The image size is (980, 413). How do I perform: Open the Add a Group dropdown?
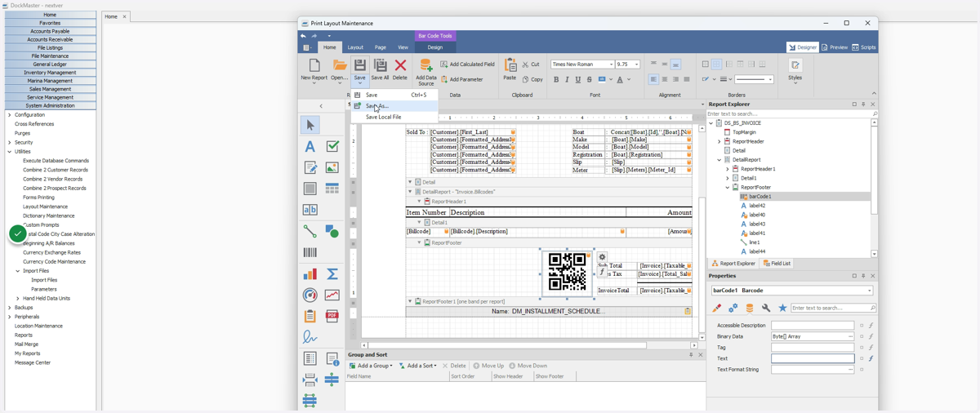[x=371, y=366]
